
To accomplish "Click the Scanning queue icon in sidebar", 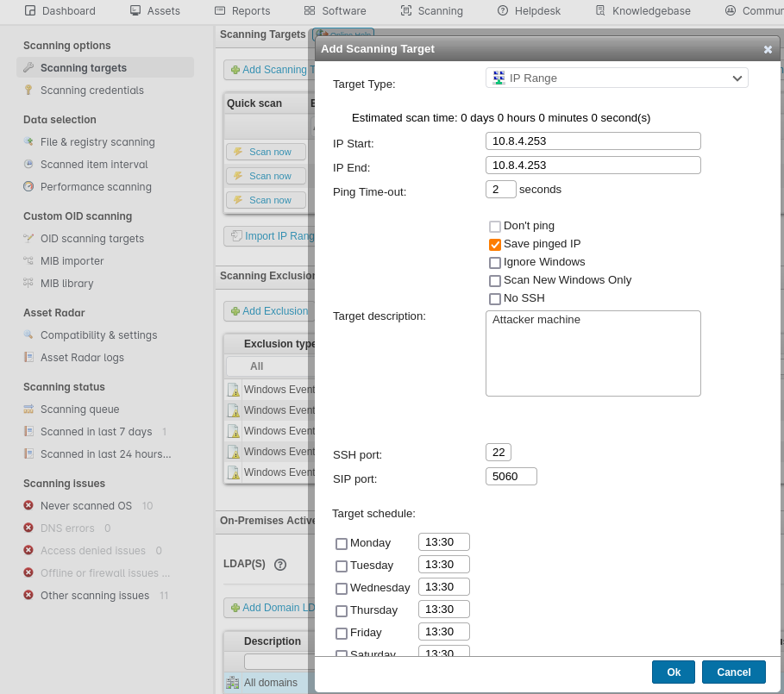I will 28,409.
